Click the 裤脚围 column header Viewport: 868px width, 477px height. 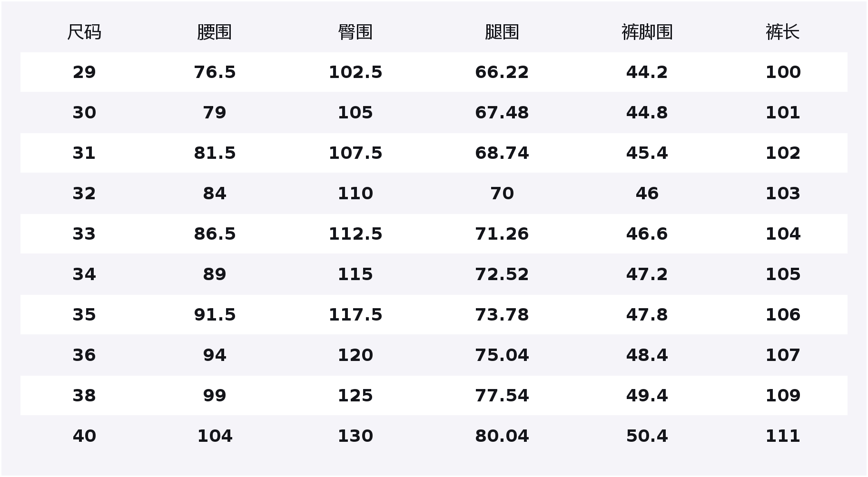[x=647, y=32]
